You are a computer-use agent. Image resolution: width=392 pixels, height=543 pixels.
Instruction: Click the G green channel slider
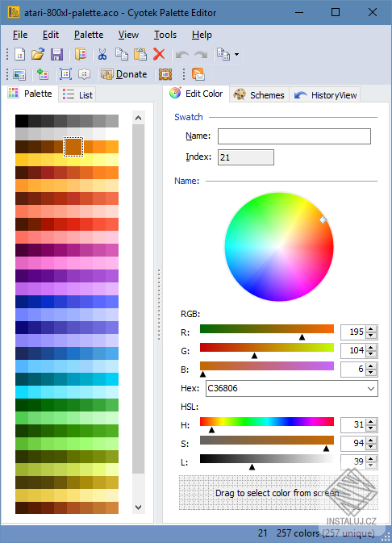tap(267, 348)
